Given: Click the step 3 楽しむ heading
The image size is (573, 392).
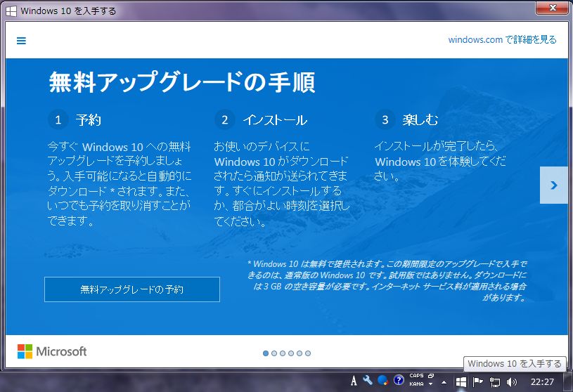Looking at the screenshot, I should coord(420,119).
